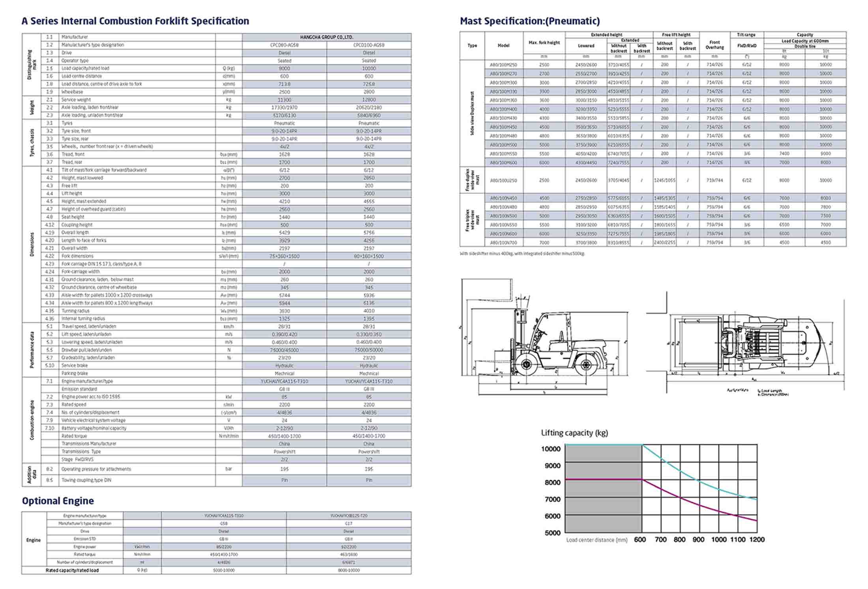Viewport: 868px width, 589px height.
Task: Click the forklift top-view aisle drawing
Action: 746,344
